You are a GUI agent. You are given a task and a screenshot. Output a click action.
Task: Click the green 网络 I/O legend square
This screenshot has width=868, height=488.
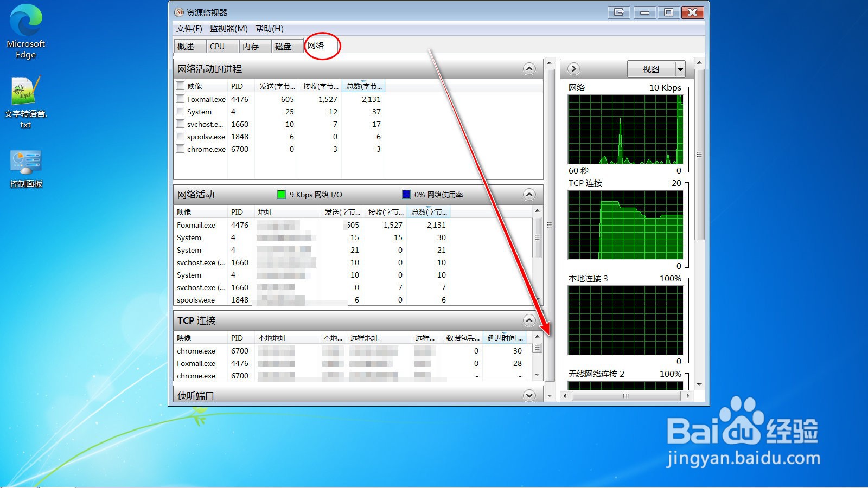point(281,194)
